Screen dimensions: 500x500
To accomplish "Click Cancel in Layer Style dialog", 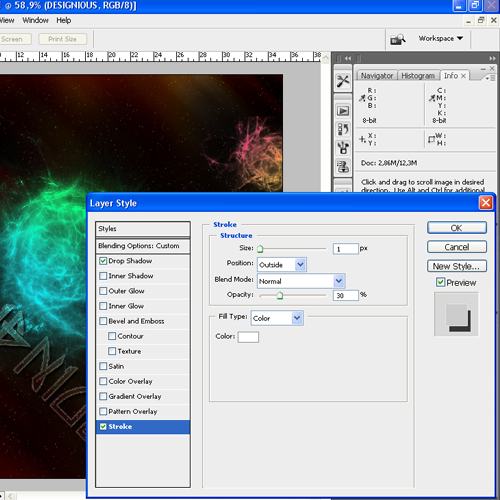I will click(457, 247).
